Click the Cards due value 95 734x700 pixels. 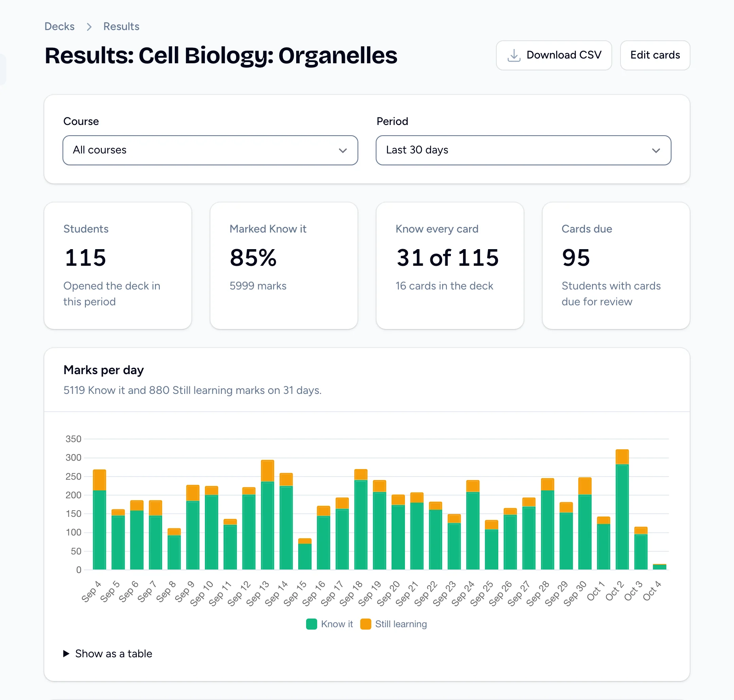[x=576, y=257]
